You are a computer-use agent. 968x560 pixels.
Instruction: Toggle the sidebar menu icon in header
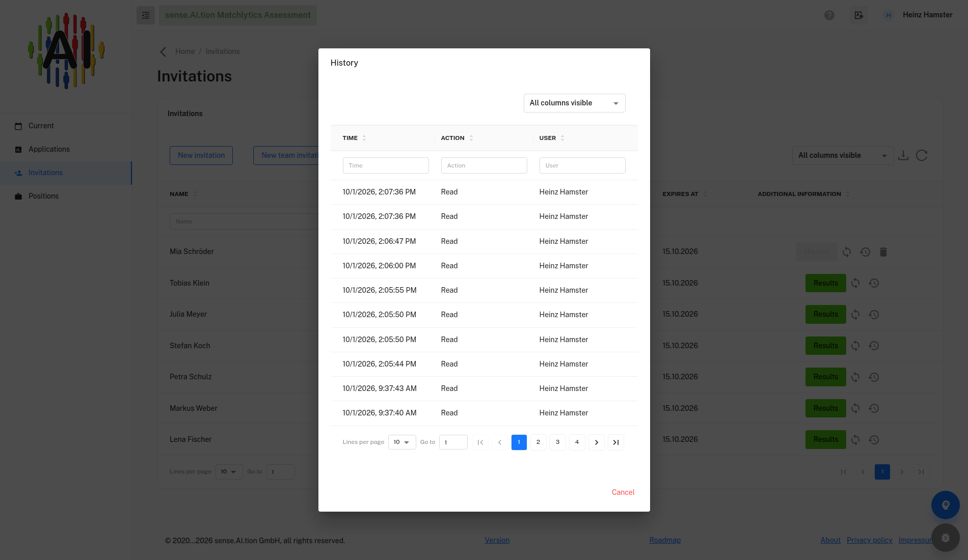point(146,15)
